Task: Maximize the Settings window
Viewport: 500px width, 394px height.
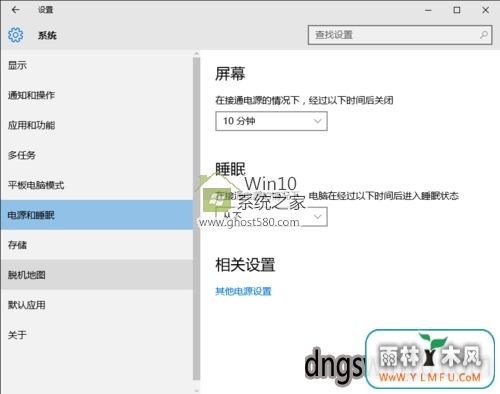Action: pos(457,10)
